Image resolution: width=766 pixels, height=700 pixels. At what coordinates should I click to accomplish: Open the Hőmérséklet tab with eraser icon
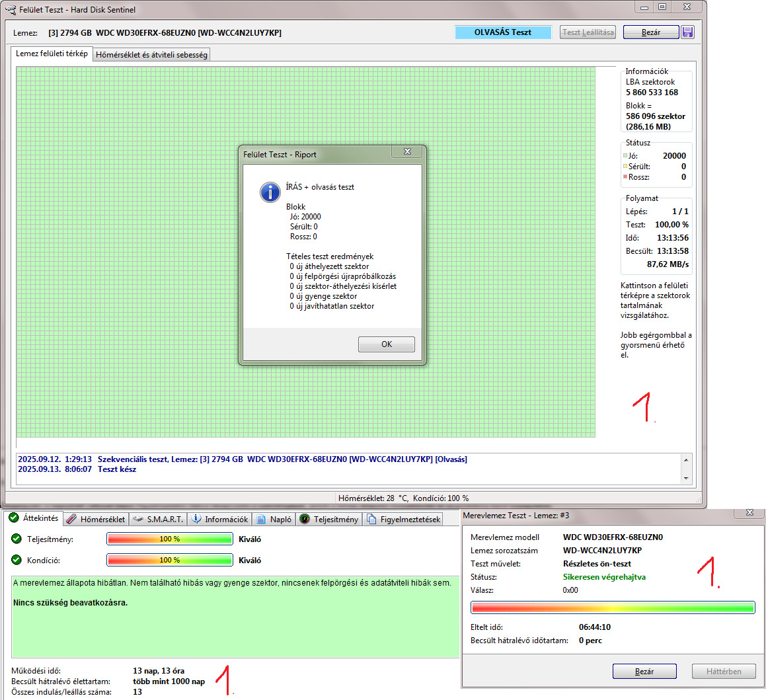click(x=96, y=520)
